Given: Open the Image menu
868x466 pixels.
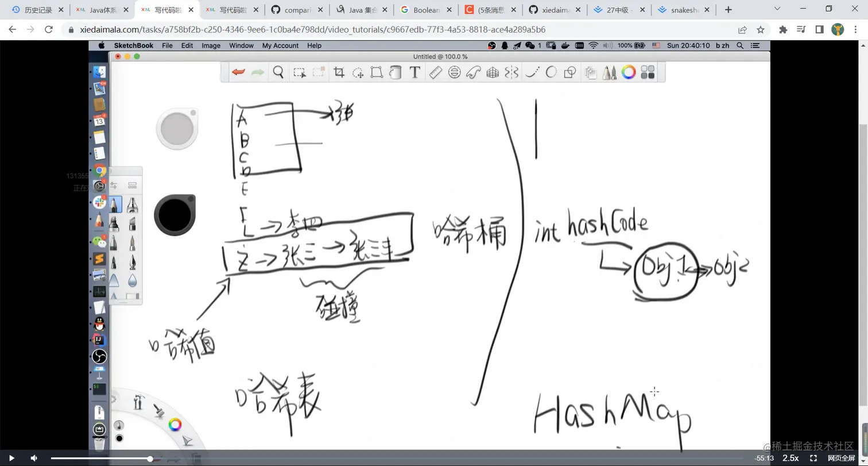Looking at the screenshot, I should point(211,45).
